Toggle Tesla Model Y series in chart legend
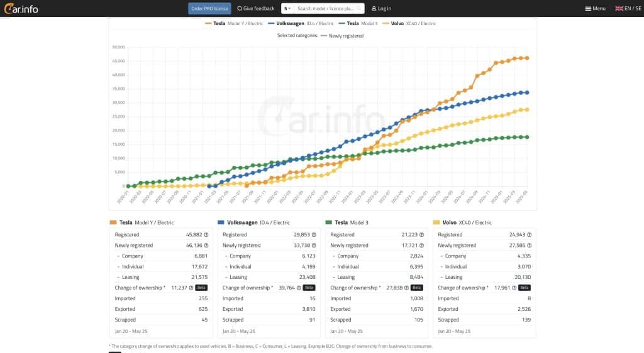This screenshot has height=353, width=644. point(233,23)
